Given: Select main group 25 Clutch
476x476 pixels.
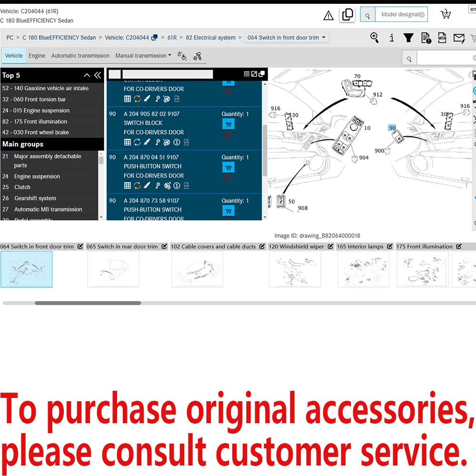Looking at the screenshot, I should [x=49, y=187].
